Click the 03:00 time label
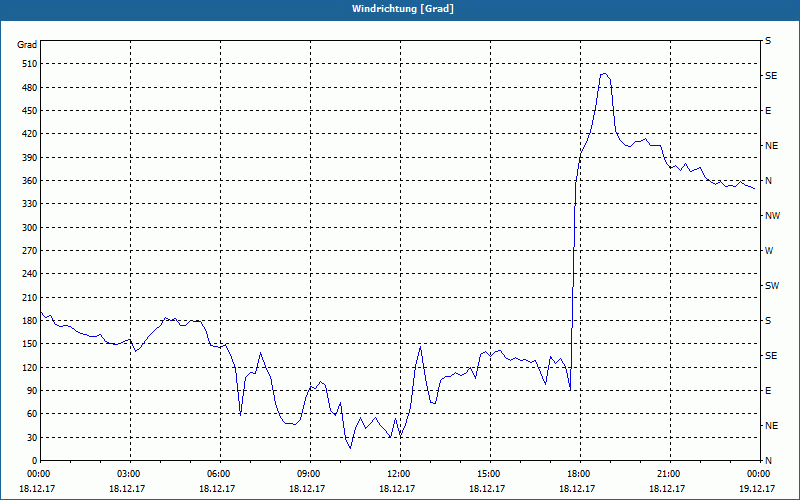 (x=130, y=473)
